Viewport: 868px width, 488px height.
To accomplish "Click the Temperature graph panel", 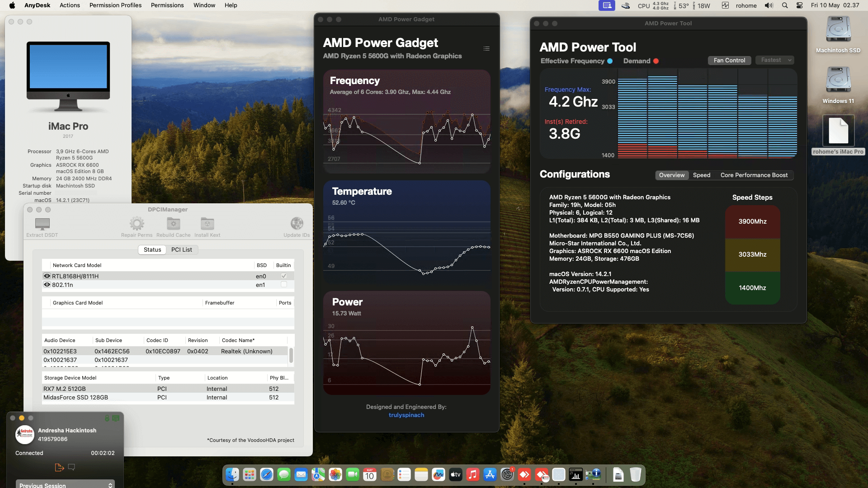I will 406,232.
